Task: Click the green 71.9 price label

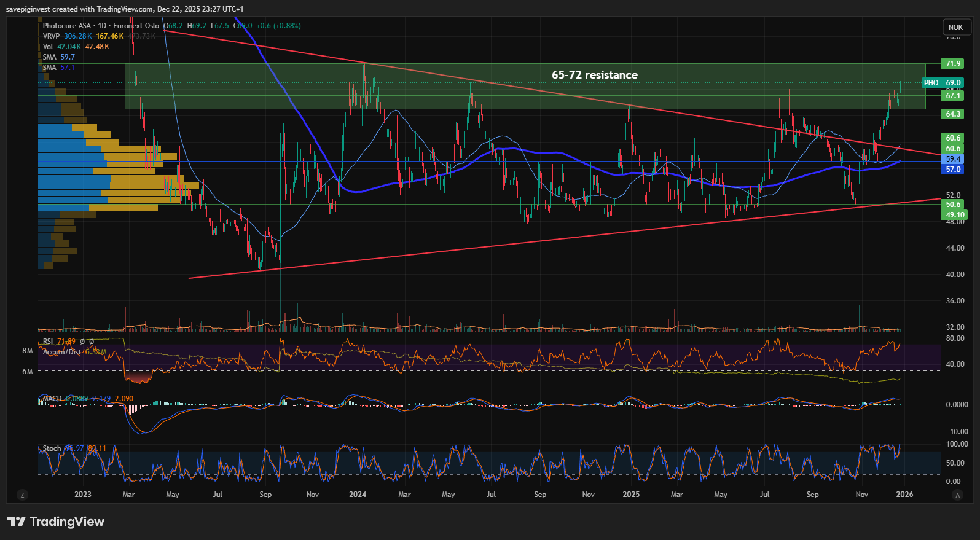Action: click(x=953, y=64)
